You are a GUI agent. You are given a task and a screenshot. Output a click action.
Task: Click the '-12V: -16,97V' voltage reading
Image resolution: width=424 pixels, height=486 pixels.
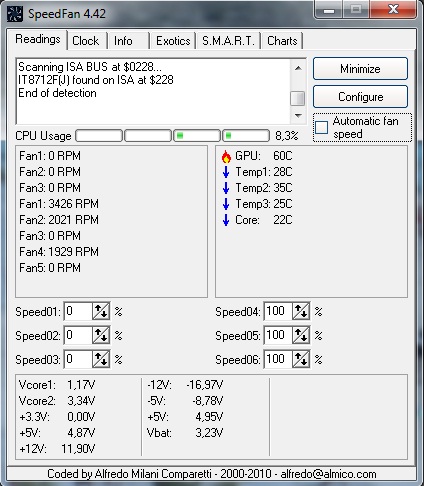point(185,385)
